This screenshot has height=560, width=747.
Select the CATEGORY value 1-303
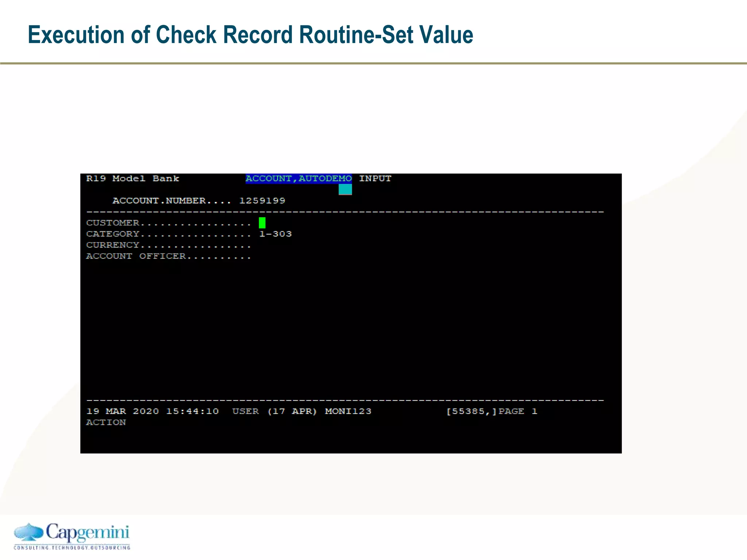click(x=275, y=234)
